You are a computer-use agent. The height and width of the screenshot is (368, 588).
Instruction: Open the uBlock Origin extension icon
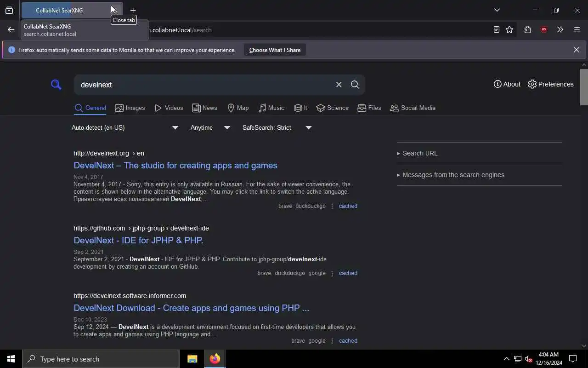(x=544, y=29)
